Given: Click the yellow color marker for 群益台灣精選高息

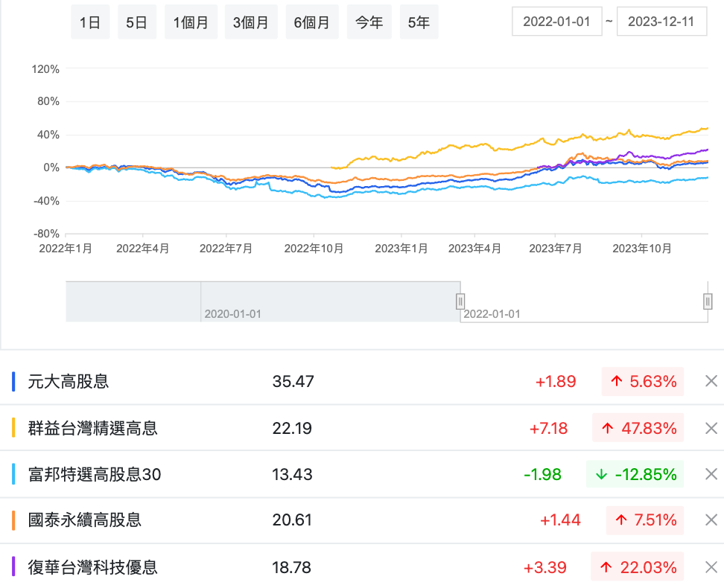Looking at the screenshot, I should (13, 427).
